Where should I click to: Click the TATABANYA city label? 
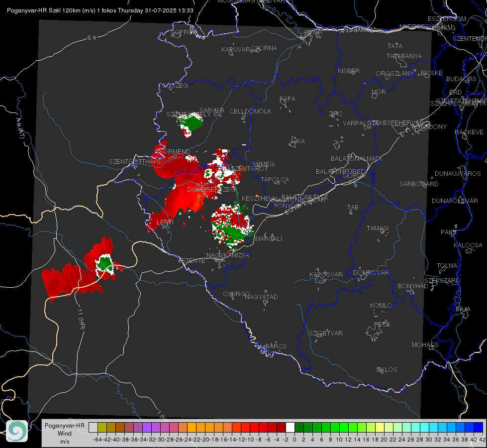(x=404, y=56)
